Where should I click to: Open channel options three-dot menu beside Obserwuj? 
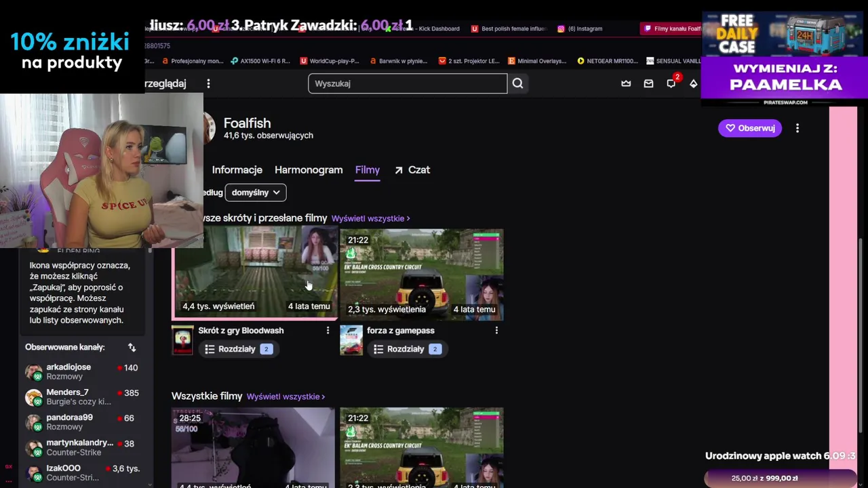797,128
